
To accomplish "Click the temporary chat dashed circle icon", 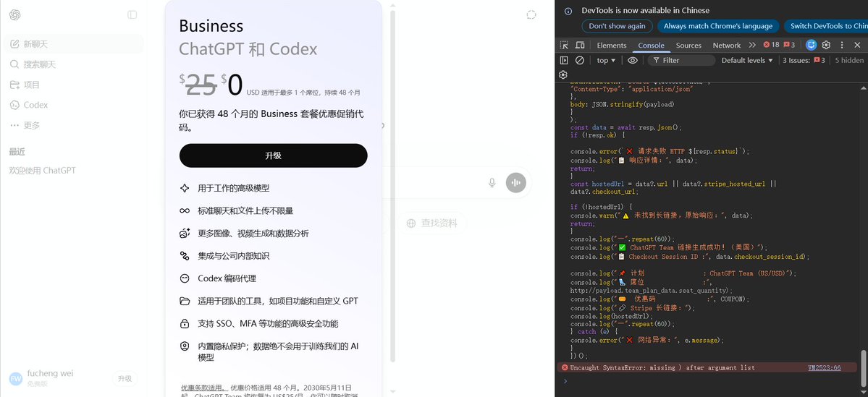I will pyautogui.click(x=531, y=15).
